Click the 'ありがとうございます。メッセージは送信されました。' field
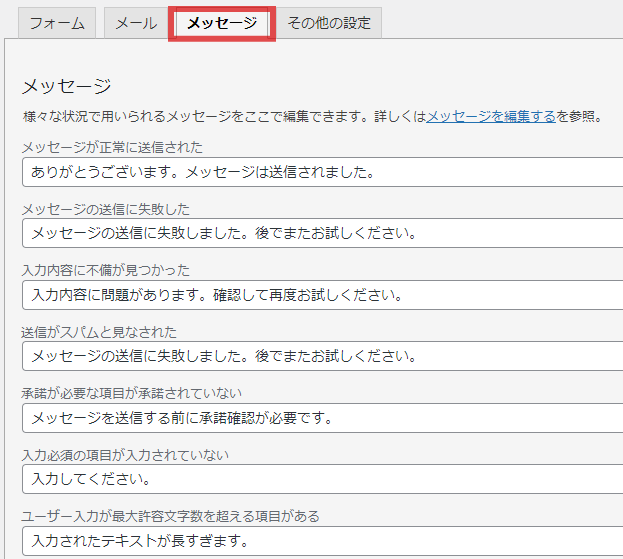 322,172
